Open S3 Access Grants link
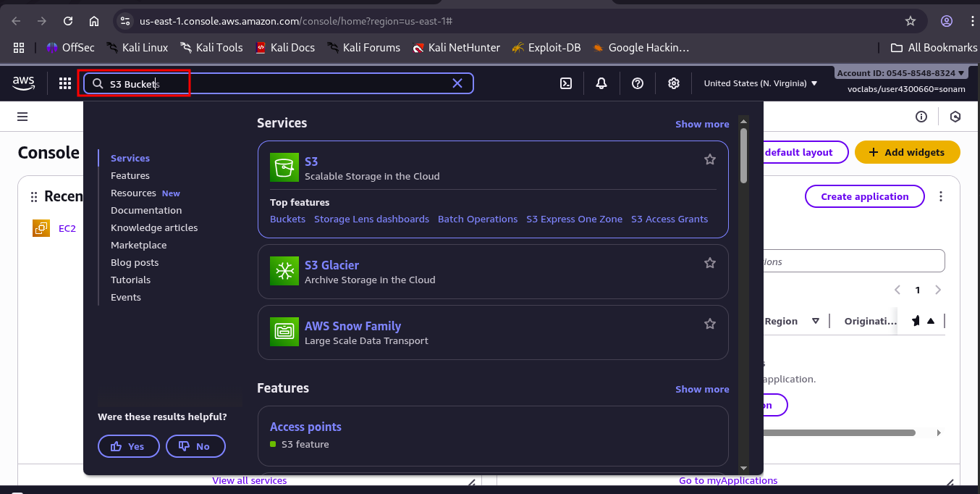Screen dimensions: 980x494 669,219
